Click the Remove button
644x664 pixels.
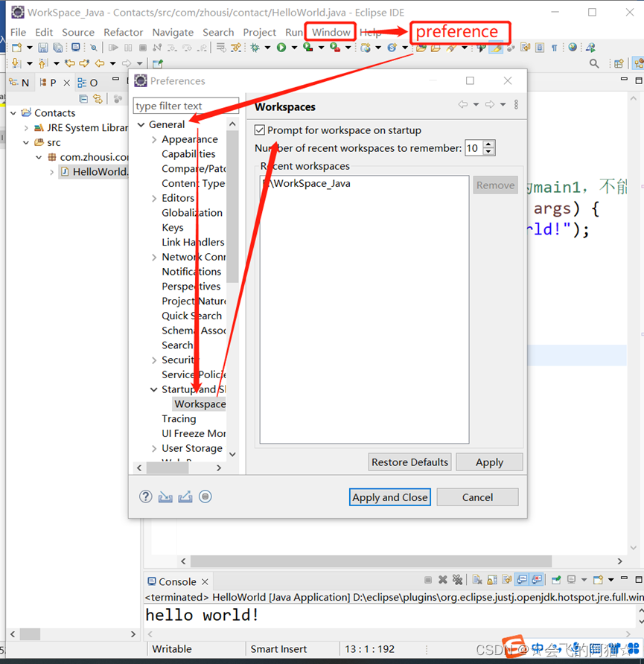pos(495,185)
